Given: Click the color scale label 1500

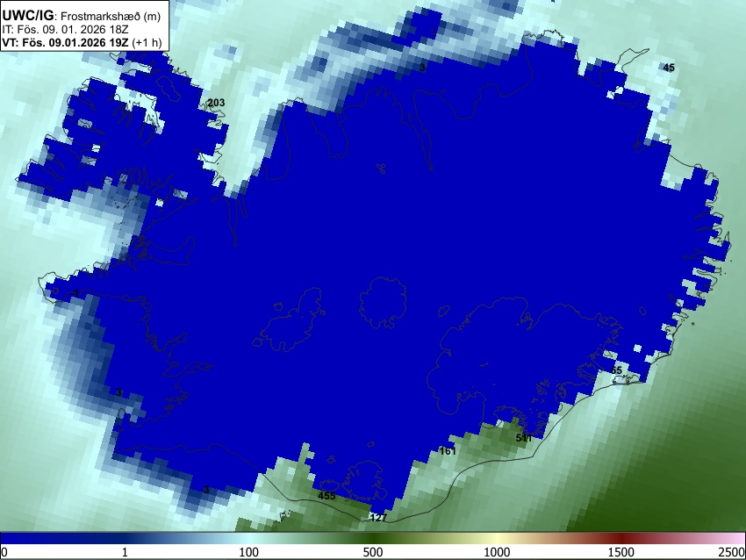Looking at the screenshot, I should pos(621,552).
